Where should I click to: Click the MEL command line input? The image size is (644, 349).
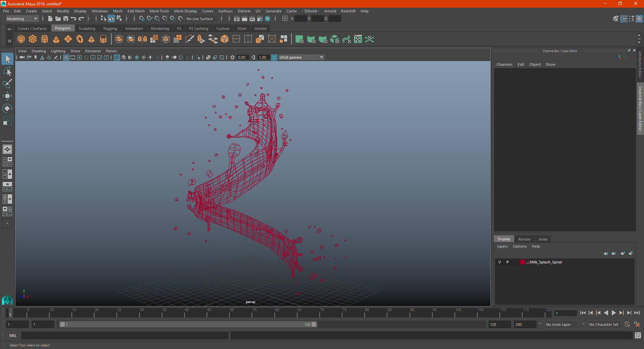tap(124, 335)
